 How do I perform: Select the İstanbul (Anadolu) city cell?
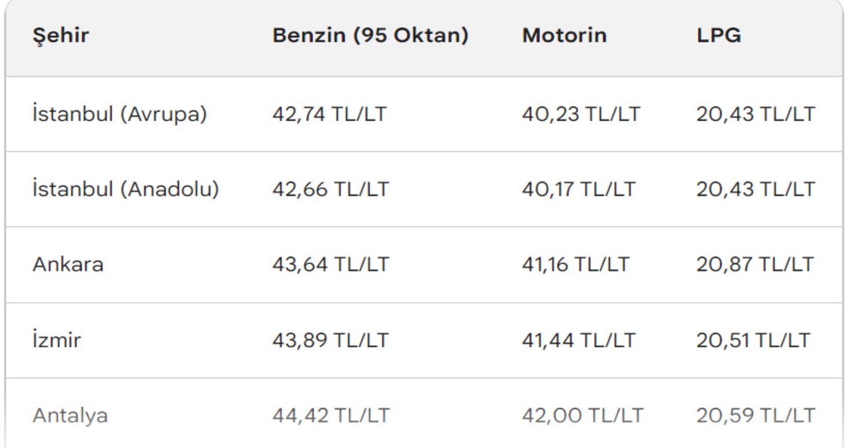click(126, 190)
